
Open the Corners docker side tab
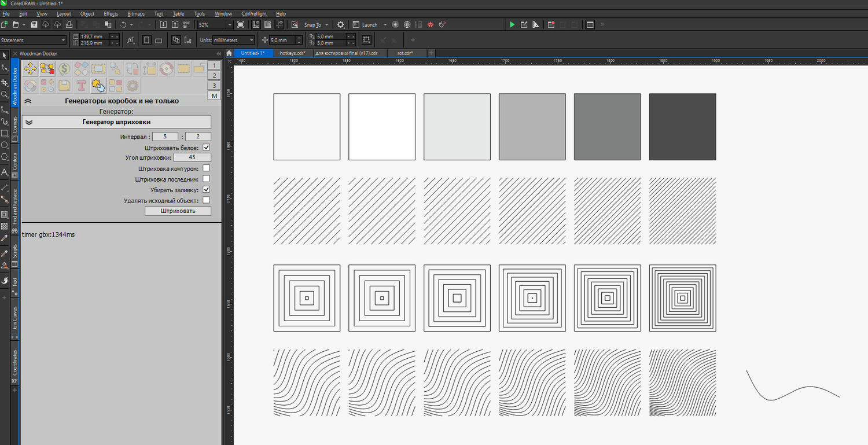(15, 128)
